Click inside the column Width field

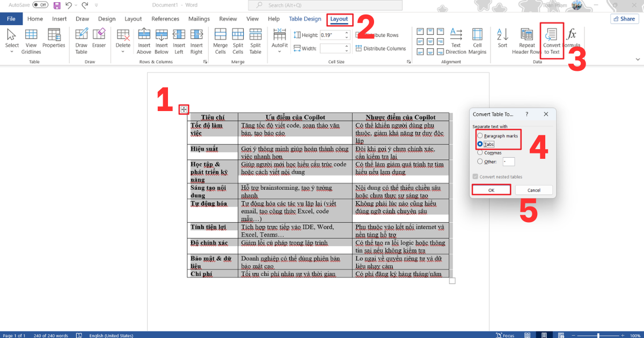331,48
